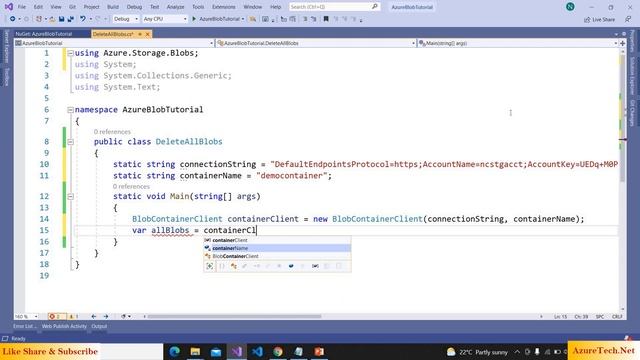This screenshot has height=360, width=640.
Task: Open the Debug menu
Action: click(x=134, y=7)
